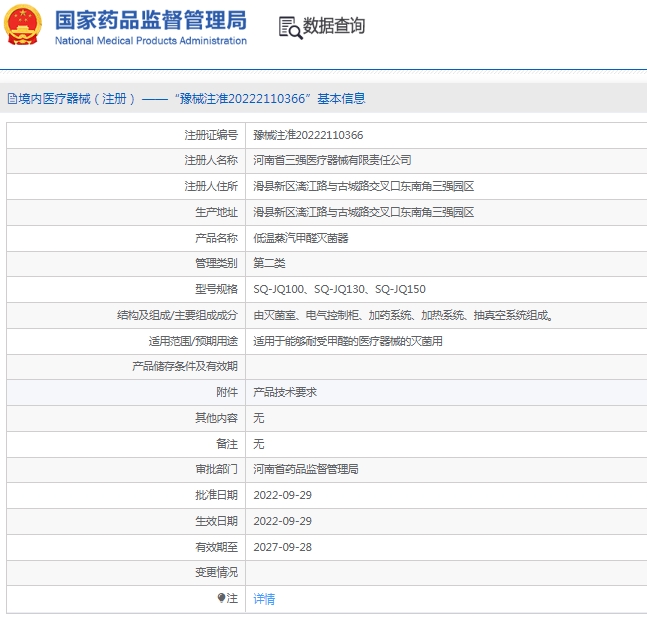Select 河南省药品监督管理局 value
The width and height of the screenshot is (647, 618).
(x=306, y=469)
